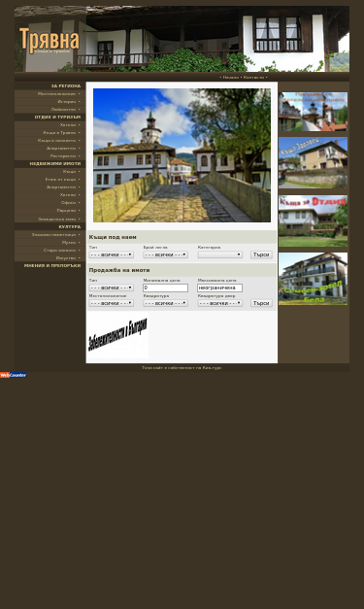Click Търси button for rental houses
364x609 pixels.
261,254
